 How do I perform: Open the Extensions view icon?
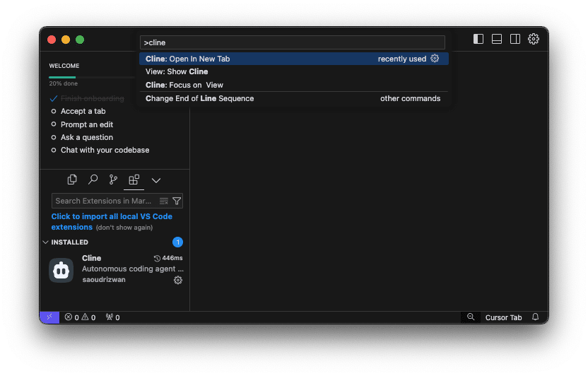(134, 180)
